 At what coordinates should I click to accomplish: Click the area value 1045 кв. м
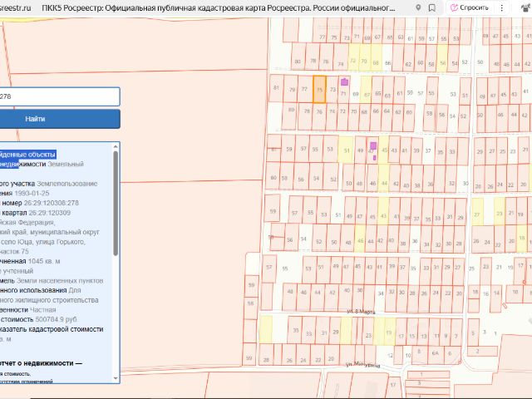pos(44,261)
